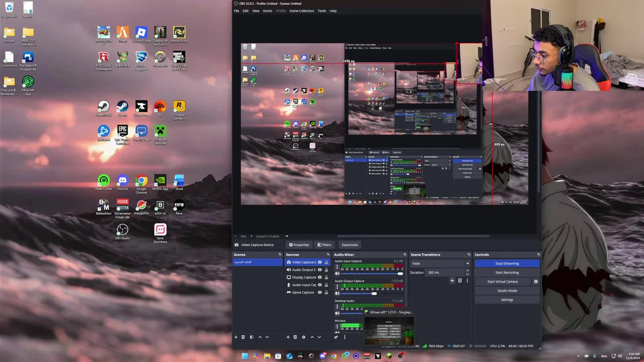Open the Scene Transitions three-dot options menu
This screenshot has height=362, width=644.
coord(467,281)
